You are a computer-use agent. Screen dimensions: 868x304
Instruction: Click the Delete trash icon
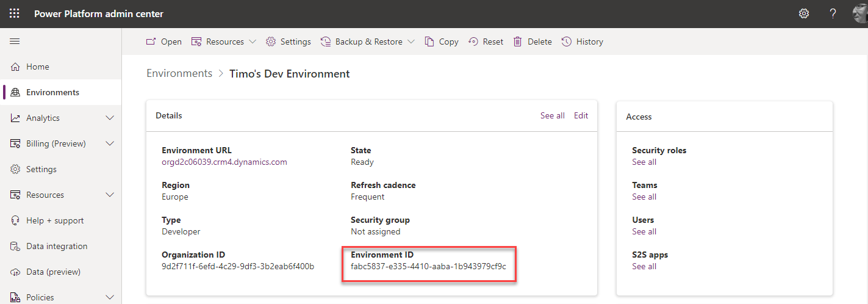coord(518,42)
